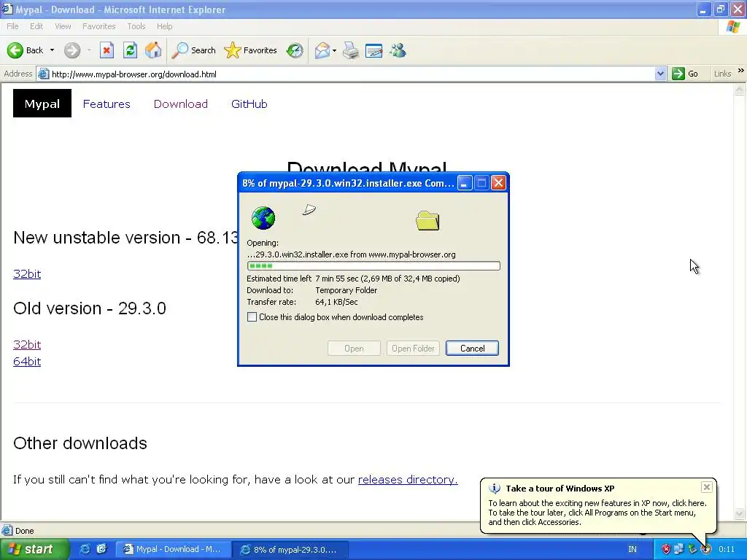The height and width of the screenshot is (560, 747).
Task: Click the grey Forward arrow icon
Action: tap(72, 50)
